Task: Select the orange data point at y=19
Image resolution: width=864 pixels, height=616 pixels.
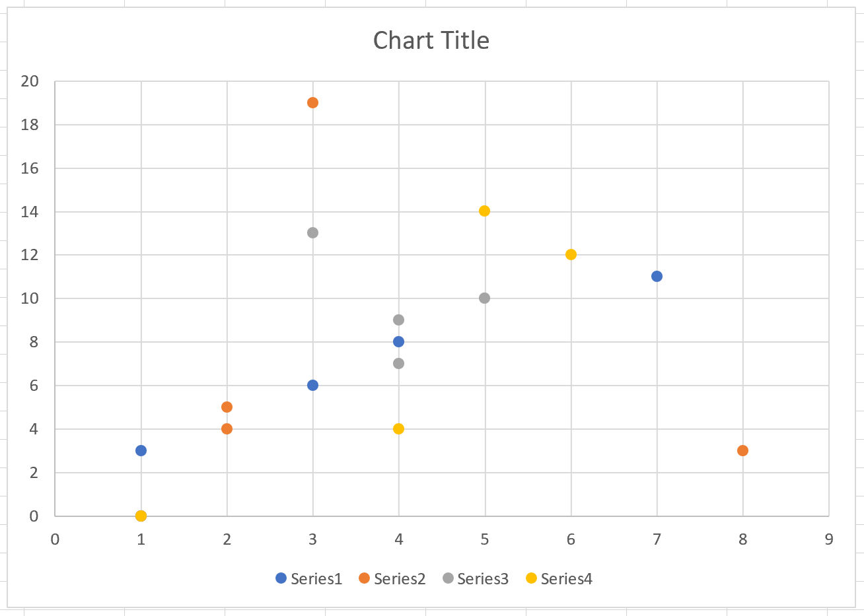Action: (312, 102)
